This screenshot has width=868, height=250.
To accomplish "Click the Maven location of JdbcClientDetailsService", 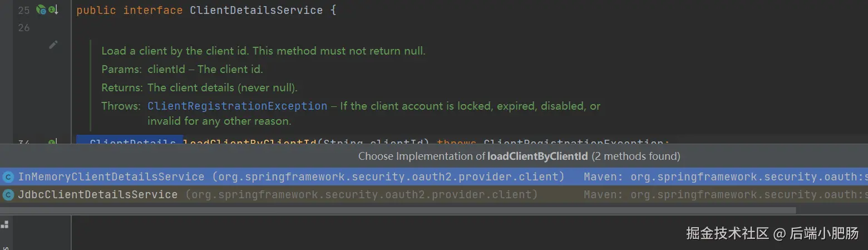I will (726, 194).
